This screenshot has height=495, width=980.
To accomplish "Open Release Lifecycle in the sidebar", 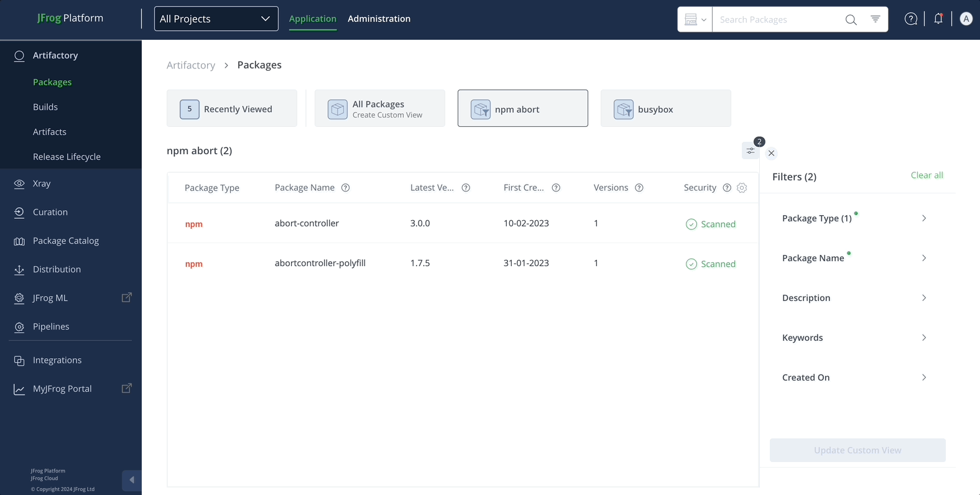I will 67,157.
